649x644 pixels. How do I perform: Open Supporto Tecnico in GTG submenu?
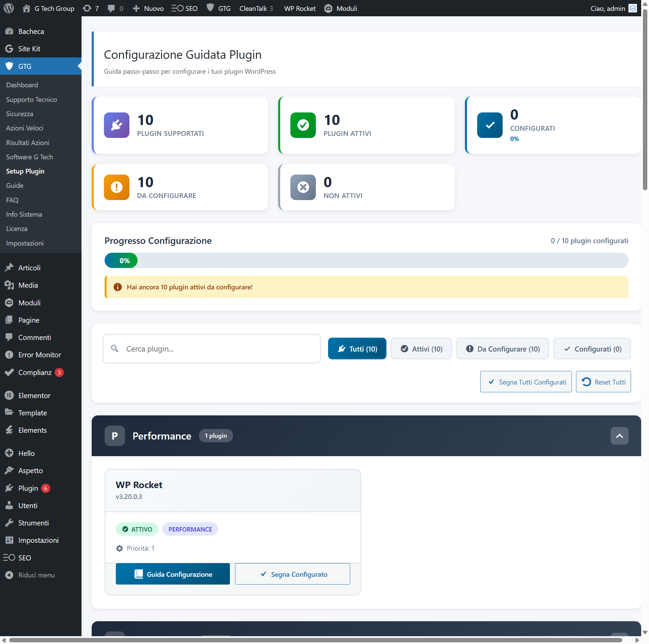(31, 100)
